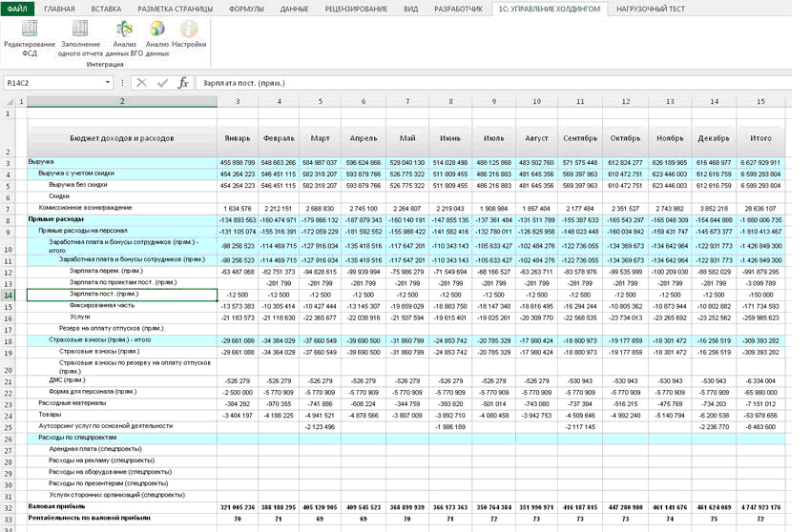The width and height of the screenshot is (811, 532).
Task: Open Анализ данных ВГО tool
Action: point(124,30)
